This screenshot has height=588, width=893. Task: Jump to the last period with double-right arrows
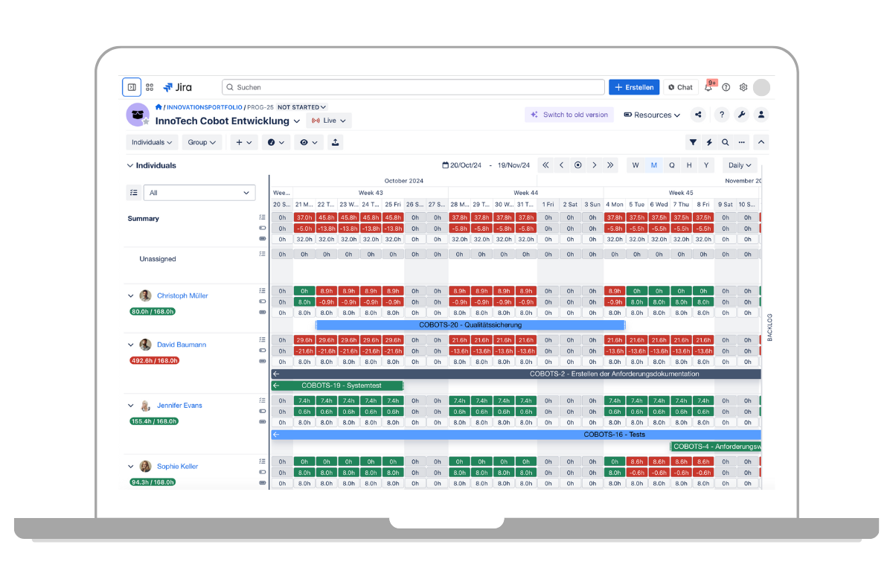click(x=610, y=165)
